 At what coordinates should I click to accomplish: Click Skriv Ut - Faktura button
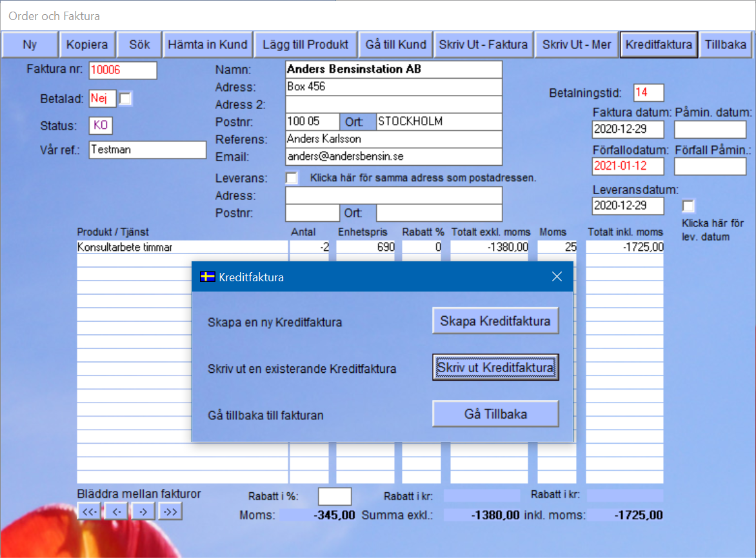click(483, 45)
